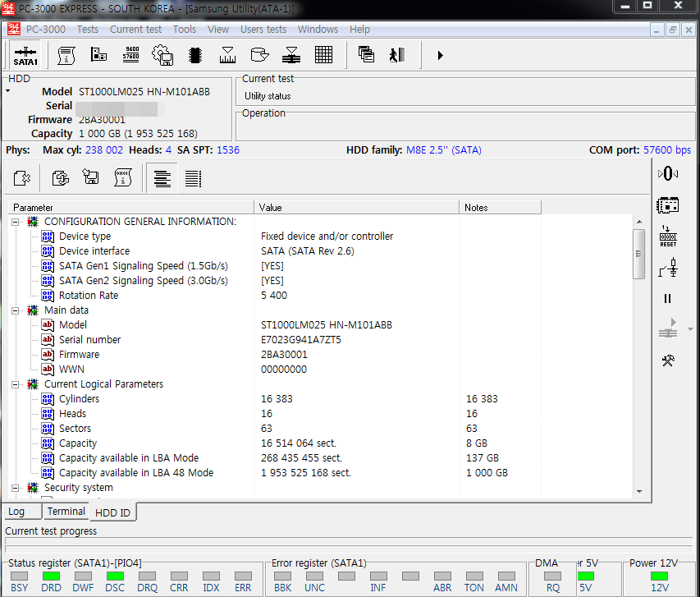Open the Tools menu

pos(185,29)
